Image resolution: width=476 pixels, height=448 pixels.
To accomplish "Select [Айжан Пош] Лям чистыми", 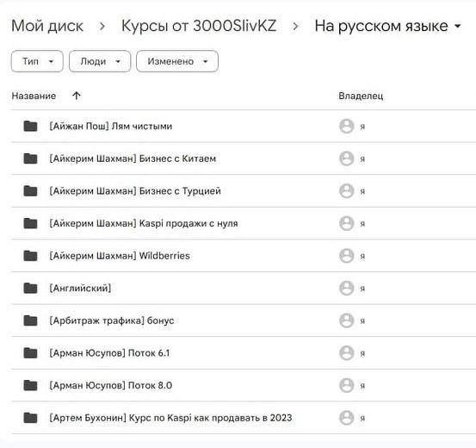I will (x=111, y=126).
